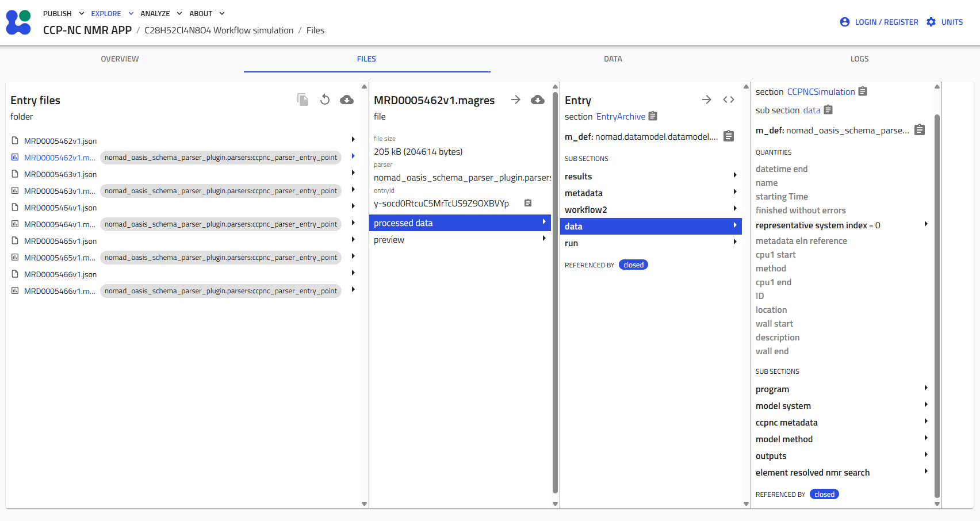Open the CCPNCSimulation section link
This screenshot has width=980, height=521.
point(821,91)
